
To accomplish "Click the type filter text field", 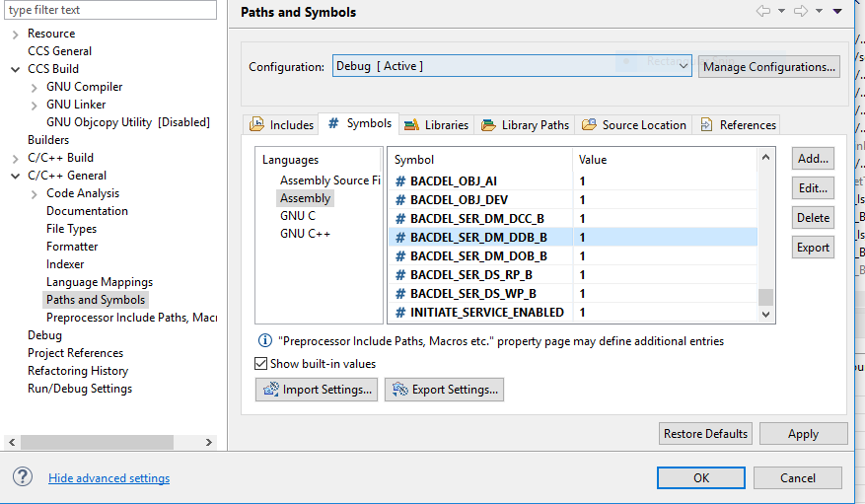I will point(108,10).
